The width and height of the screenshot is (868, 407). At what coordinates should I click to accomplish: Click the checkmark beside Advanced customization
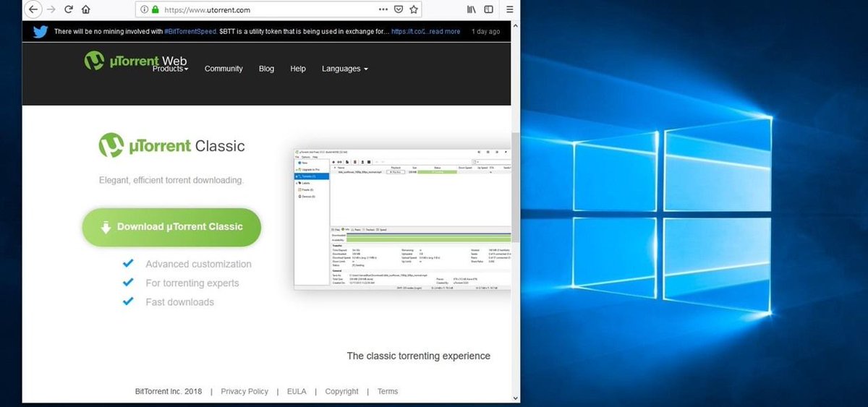(128, 264)
